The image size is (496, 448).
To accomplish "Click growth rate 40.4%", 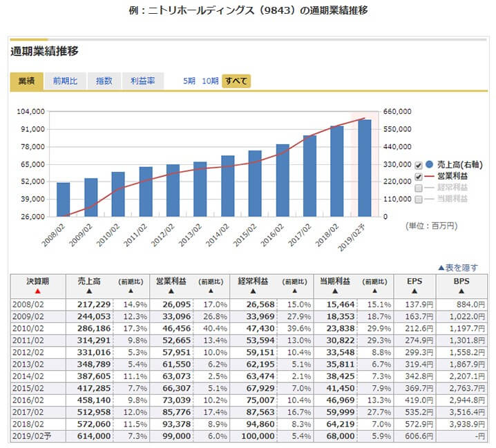I will pos(215,329).
